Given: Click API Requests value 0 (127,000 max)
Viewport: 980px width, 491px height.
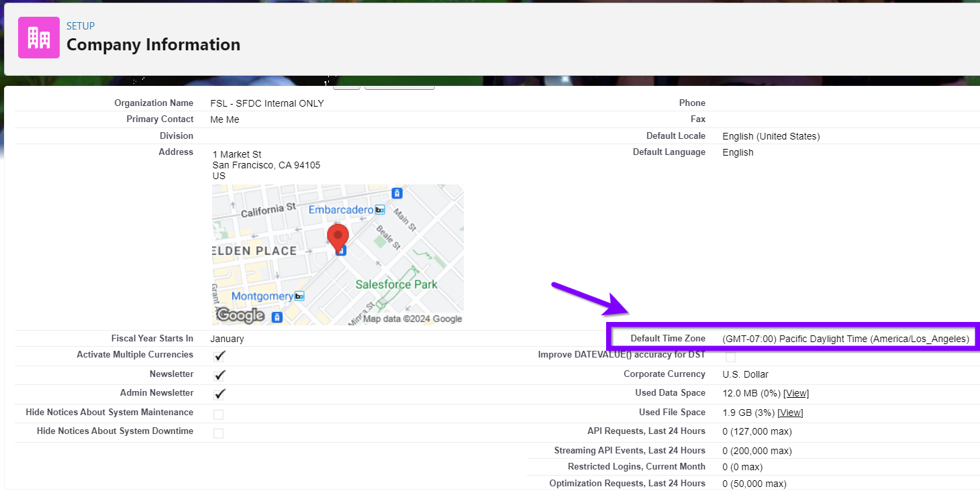Looking at the screenshot, I should click(757, 431).
